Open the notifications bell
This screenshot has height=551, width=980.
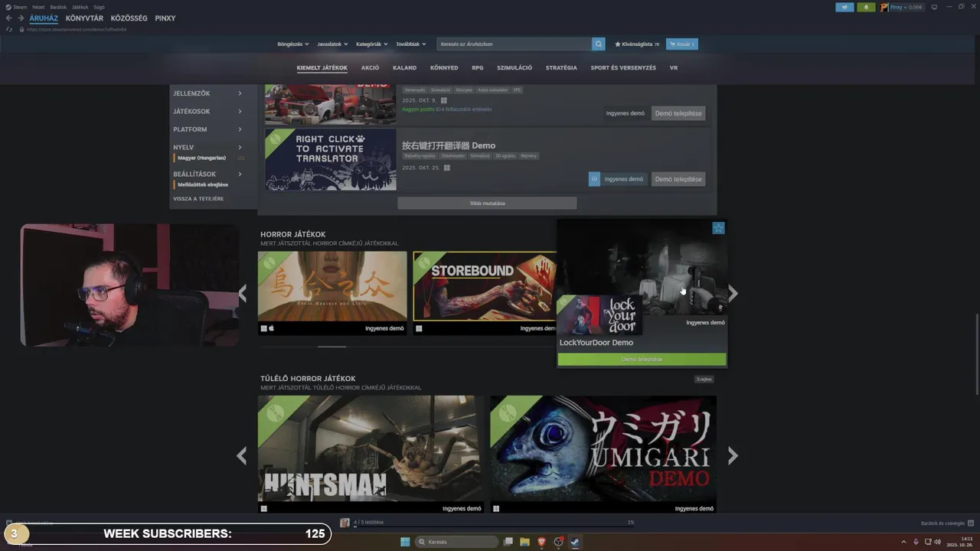(x=867, y=7)
